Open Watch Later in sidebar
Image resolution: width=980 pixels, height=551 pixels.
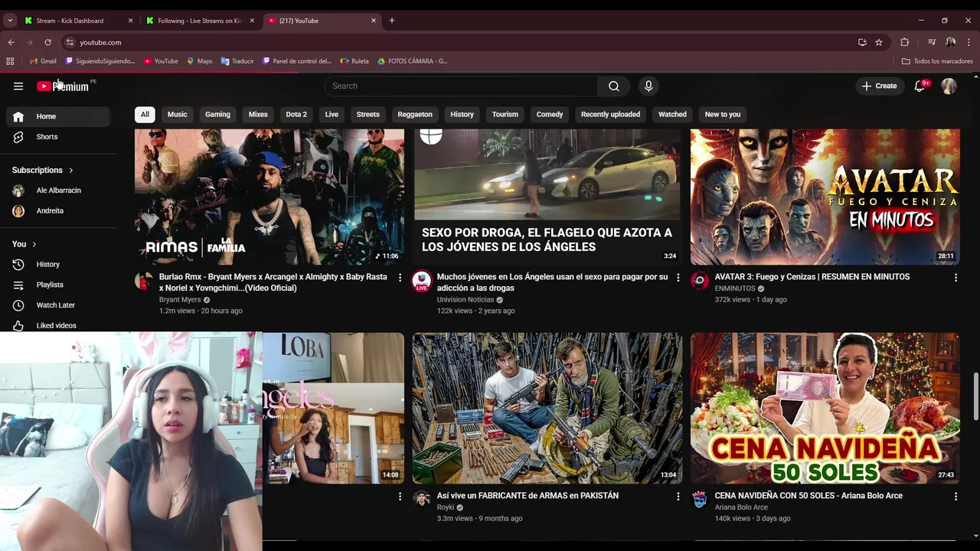coord(58,305)
